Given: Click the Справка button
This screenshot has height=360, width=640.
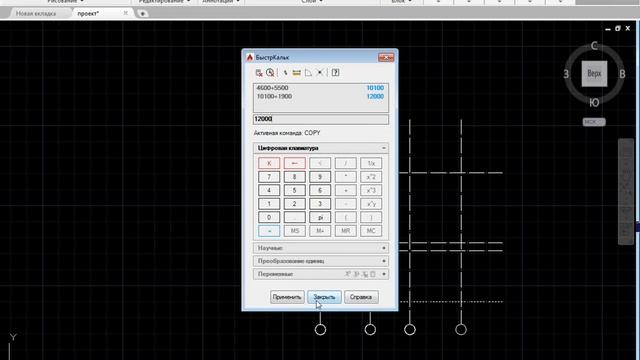Looking at the screenshot, I should point(361,297).
